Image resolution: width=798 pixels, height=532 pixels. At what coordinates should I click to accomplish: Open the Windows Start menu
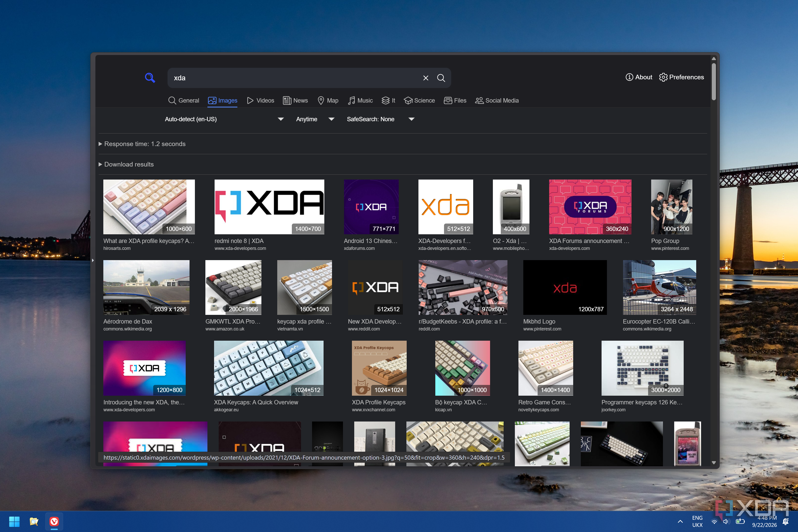click(x=14, y=522)
